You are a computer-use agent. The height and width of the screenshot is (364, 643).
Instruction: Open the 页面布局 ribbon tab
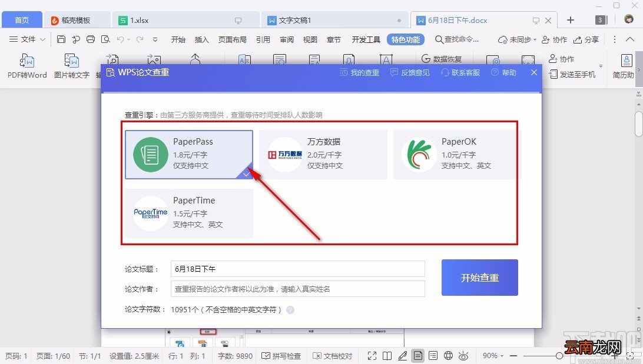(x=233, y=39)
